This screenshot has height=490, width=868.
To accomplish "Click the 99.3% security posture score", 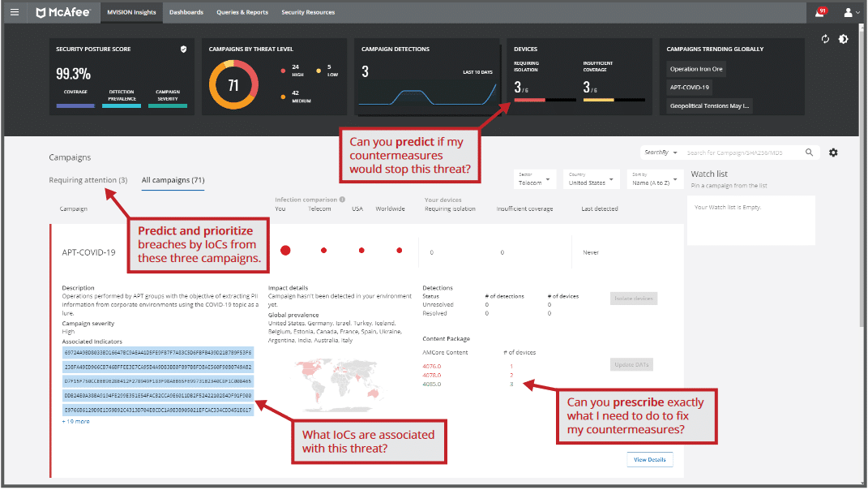I will [73, 74].
